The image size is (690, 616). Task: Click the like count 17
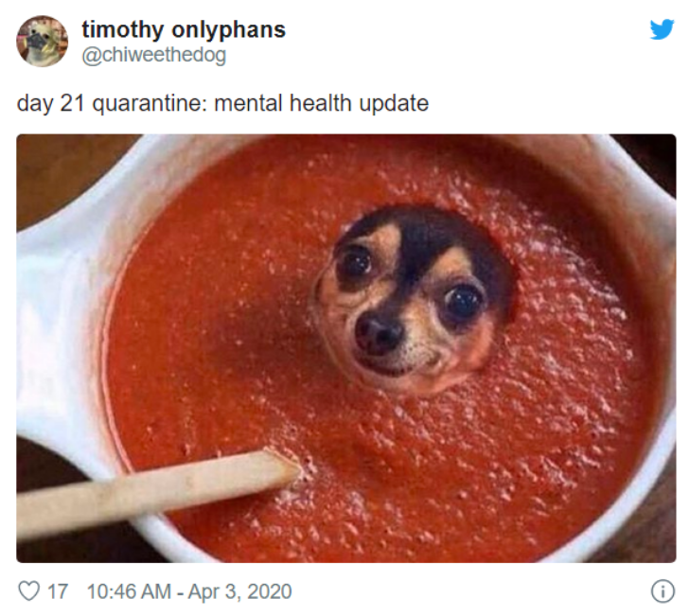[x=58, y=591]
